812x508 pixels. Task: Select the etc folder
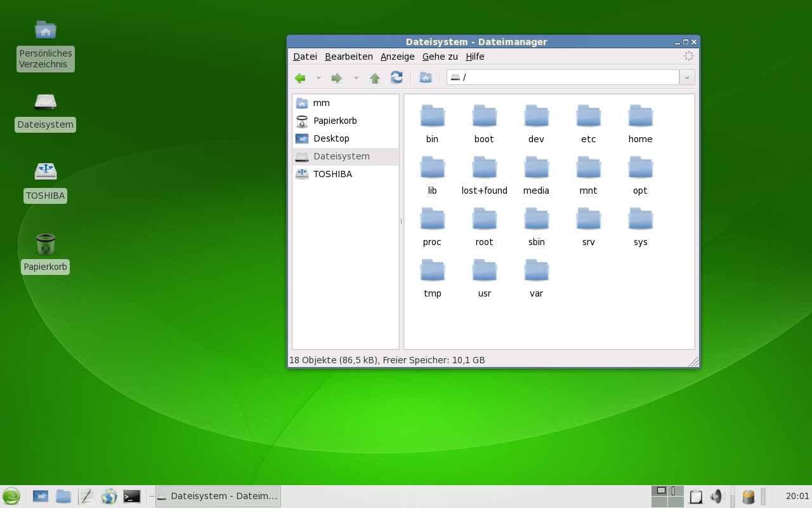589,124
